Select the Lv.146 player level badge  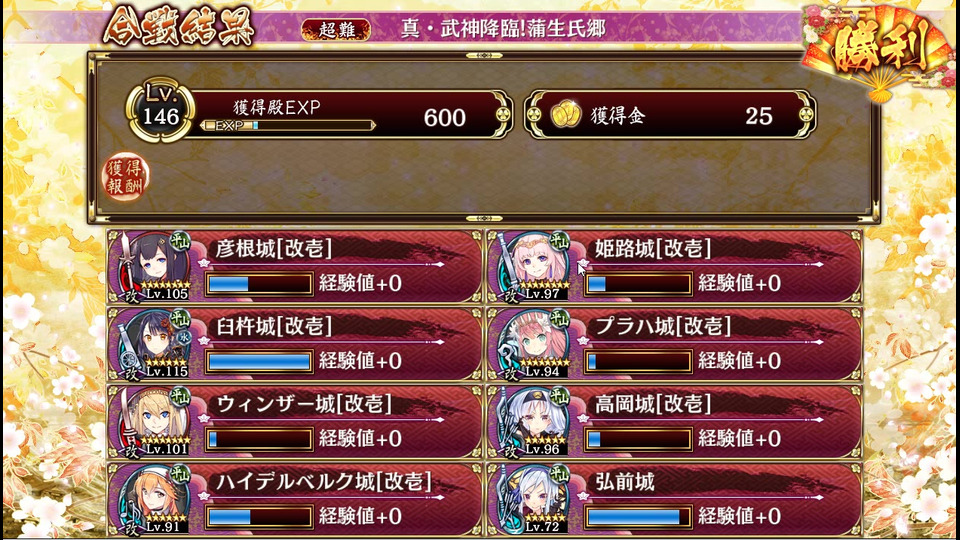click(160, 109)
